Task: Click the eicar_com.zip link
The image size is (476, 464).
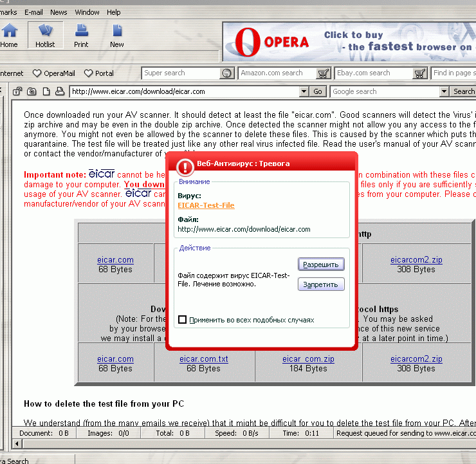Action: click(308, 359)
